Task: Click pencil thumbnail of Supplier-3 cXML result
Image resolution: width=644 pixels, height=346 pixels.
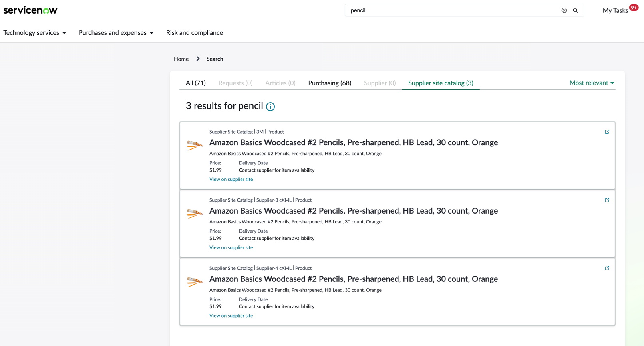Action: click(x=195, y=213)
